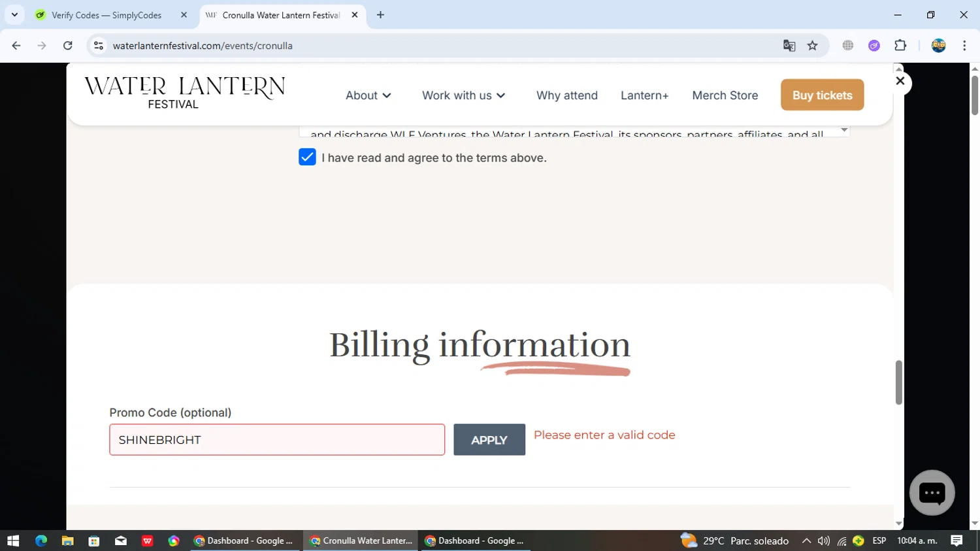Launch Microsoft Edge from the taskbar

(41, 541)
